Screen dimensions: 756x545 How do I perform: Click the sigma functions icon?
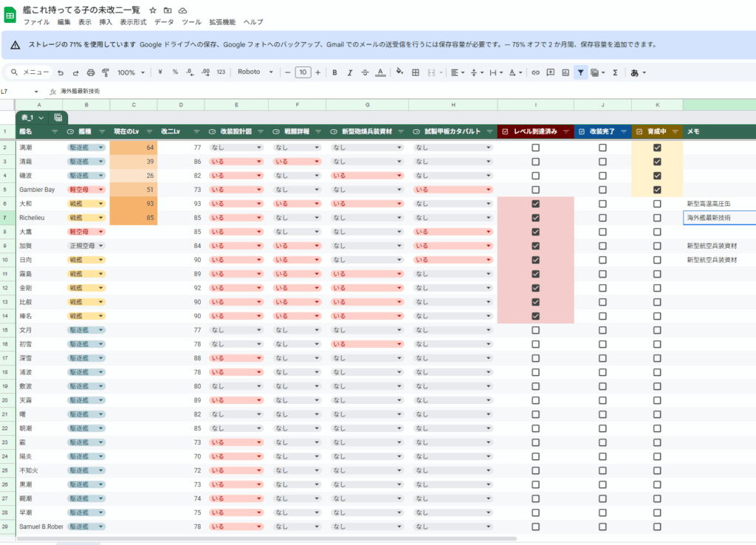tap(615, 72)
